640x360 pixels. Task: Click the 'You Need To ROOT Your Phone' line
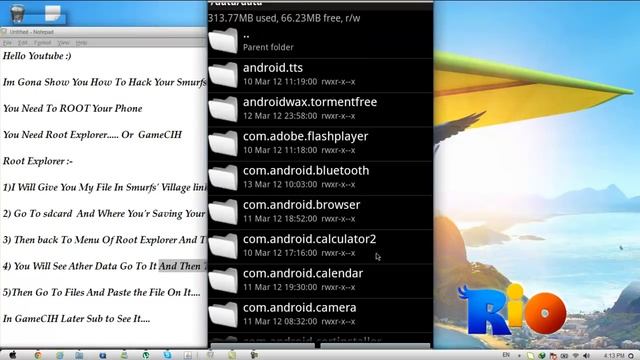(73, 109)
